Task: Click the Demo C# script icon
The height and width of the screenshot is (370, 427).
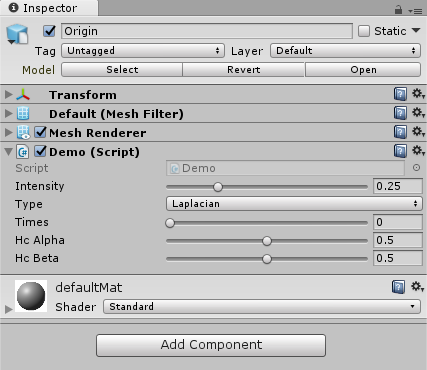Action: click(x=23, y=152)
